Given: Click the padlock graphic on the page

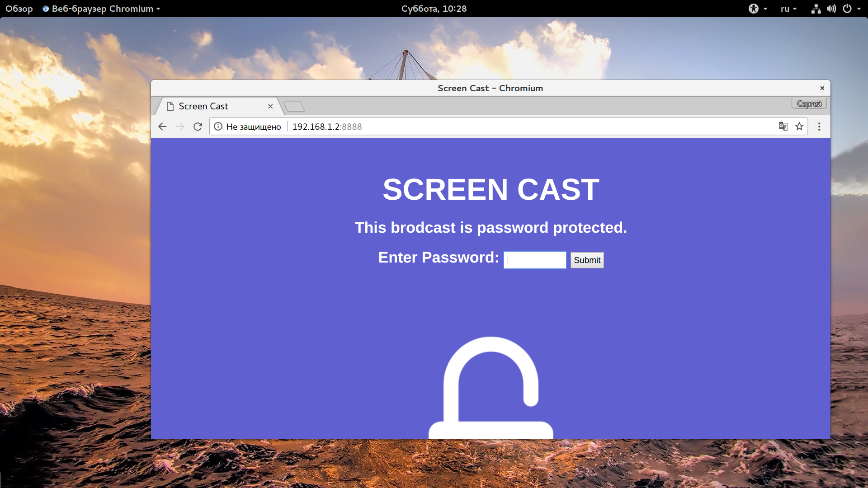Looking at the screenshot, I should pyautogui.click(x=491, y=387).
